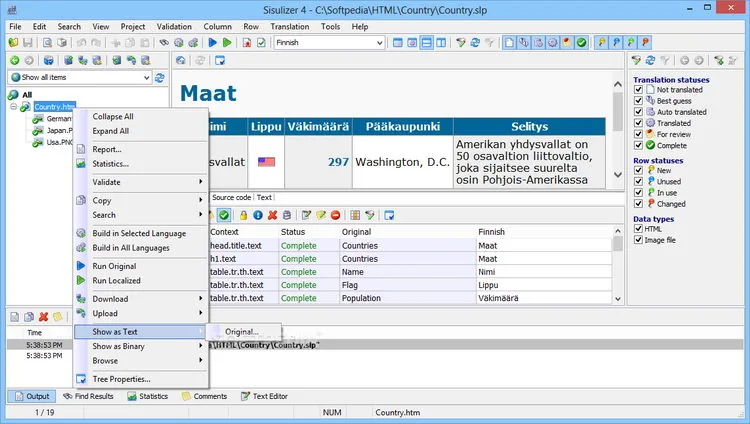The width and height of the screenshot is (750, 424).
Task: Click the vertical split layout toolbar icon
Action: [441, 43]
